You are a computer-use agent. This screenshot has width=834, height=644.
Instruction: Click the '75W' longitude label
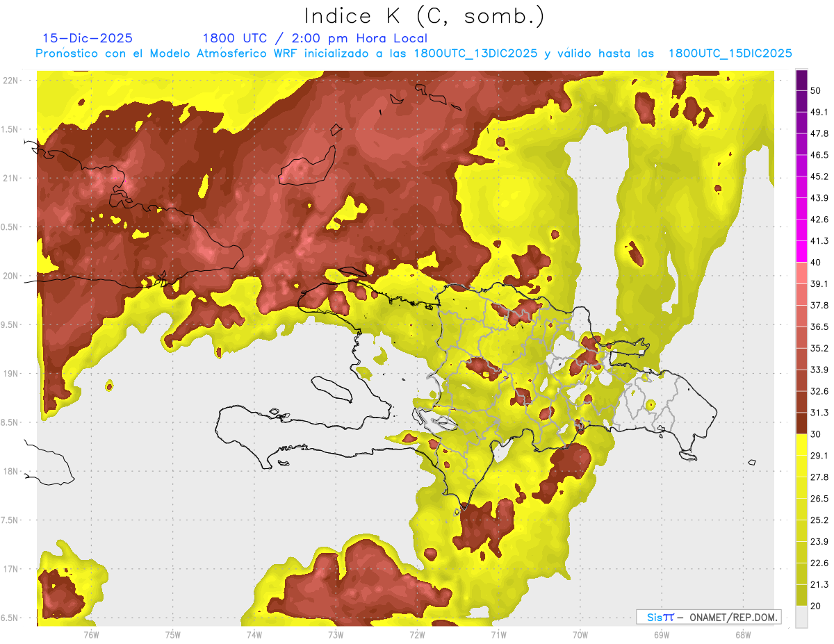pyautogui.click(x=173, y=634)
